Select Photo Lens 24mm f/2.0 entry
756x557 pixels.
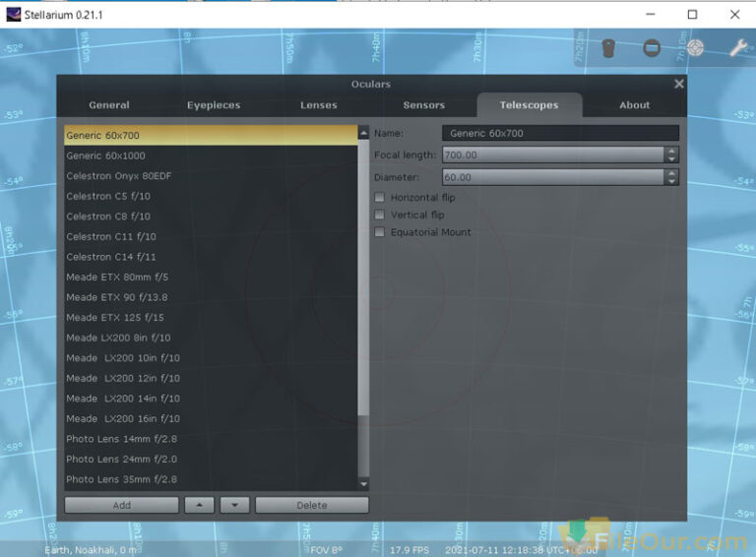click(x=211, y=460)
